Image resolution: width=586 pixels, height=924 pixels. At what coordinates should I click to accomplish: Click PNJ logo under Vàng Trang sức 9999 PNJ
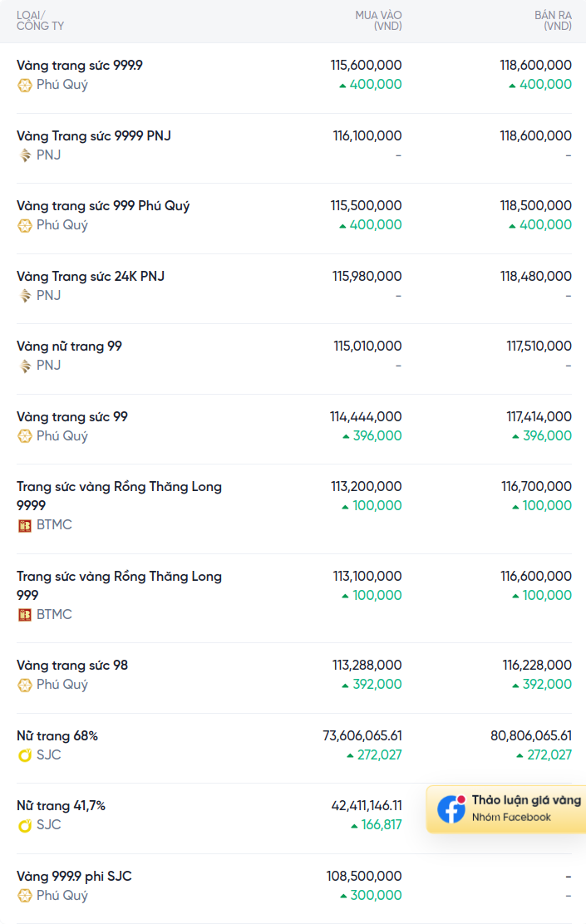coord(25,155)
